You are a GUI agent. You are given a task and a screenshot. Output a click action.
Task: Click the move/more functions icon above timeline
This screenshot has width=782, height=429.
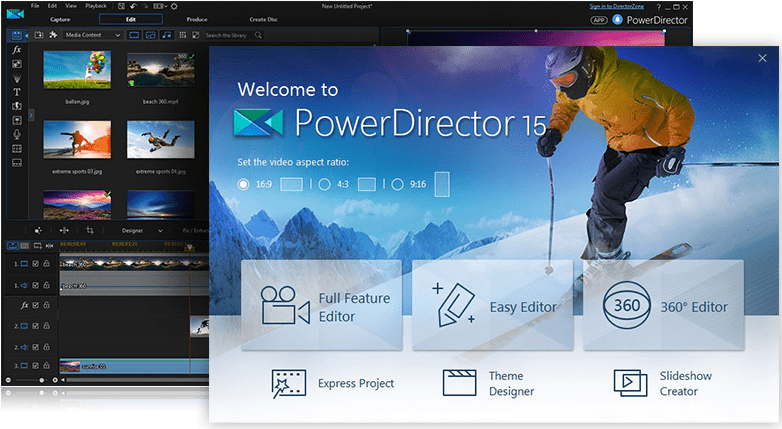point(64,230)
